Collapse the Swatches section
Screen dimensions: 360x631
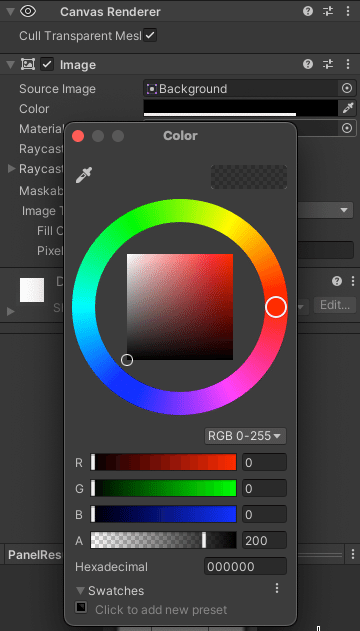81,591
